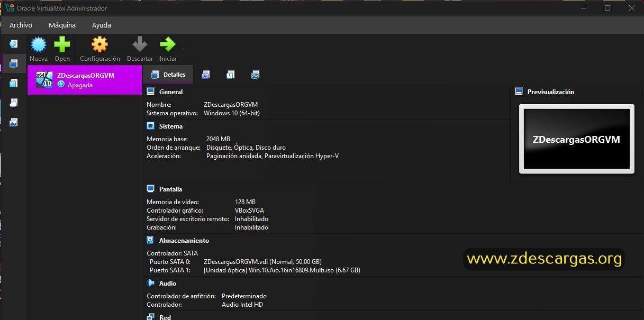Open the Archivo menu
The width and height of the screenshot is (644, 320).
[x=21, y=25]
